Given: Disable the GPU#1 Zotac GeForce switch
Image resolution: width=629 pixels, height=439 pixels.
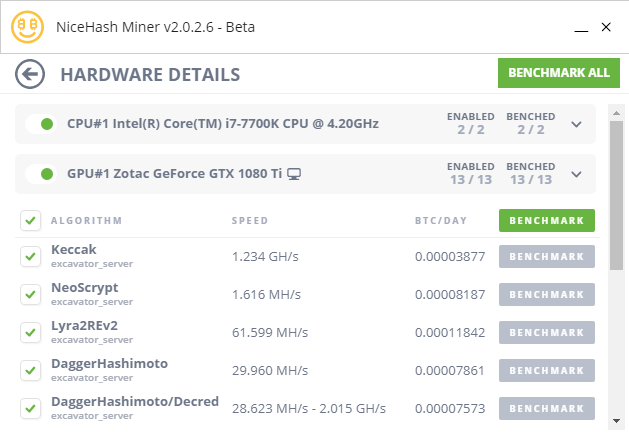Looking at the screenshot, I should [40, 175].
